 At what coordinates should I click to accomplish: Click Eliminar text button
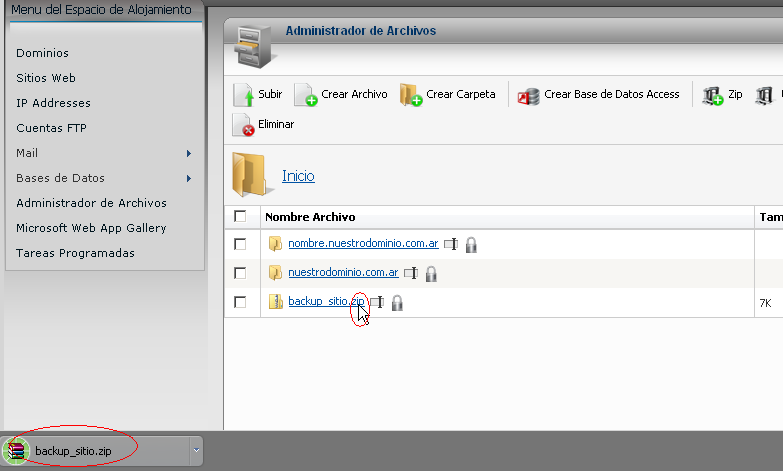click(x=276, y=124)
